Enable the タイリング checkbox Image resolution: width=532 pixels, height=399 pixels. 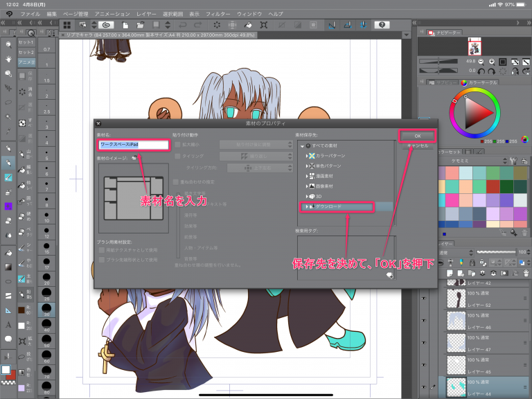coord(177,157)
